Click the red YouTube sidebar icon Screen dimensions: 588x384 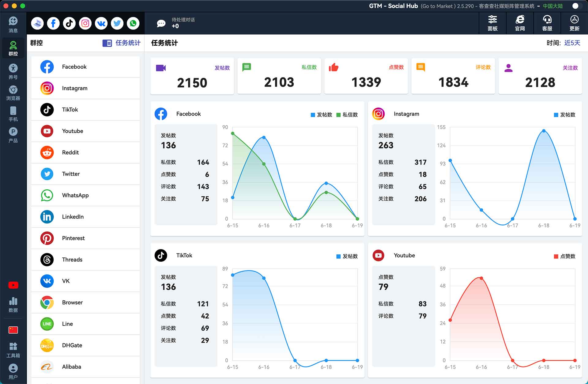pos(13,285)
